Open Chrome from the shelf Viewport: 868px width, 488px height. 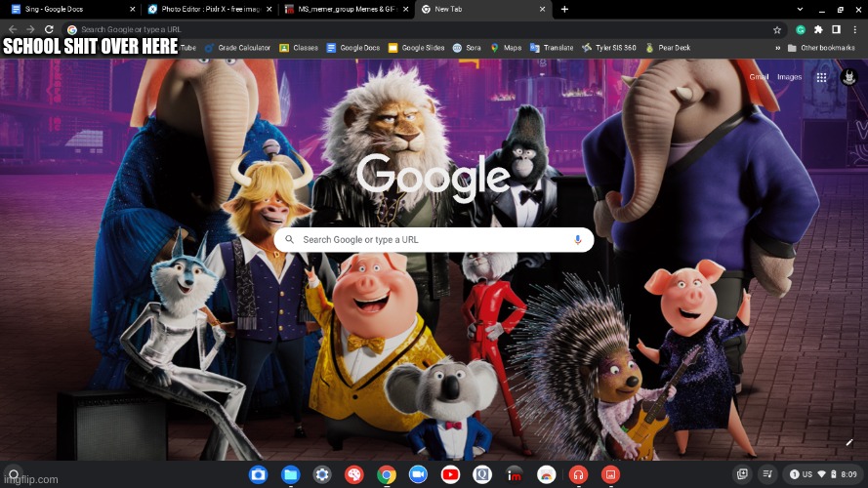coord(387,474)
